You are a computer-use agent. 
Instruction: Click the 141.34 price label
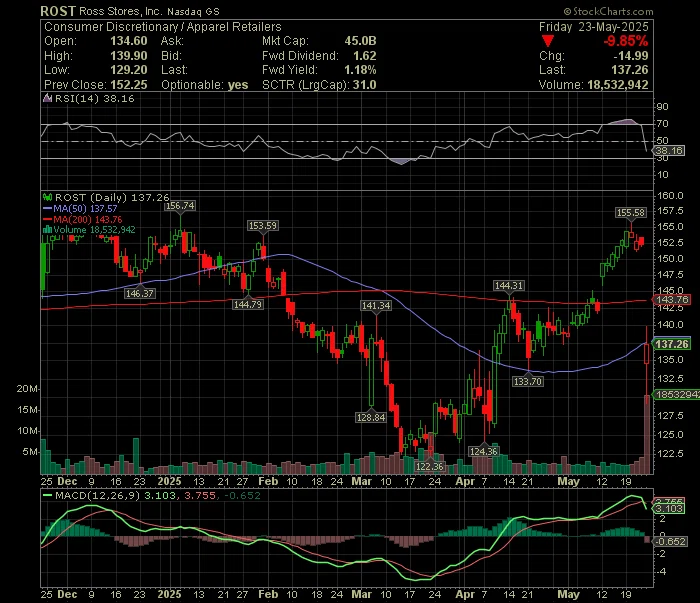click(x=376, y=306)
